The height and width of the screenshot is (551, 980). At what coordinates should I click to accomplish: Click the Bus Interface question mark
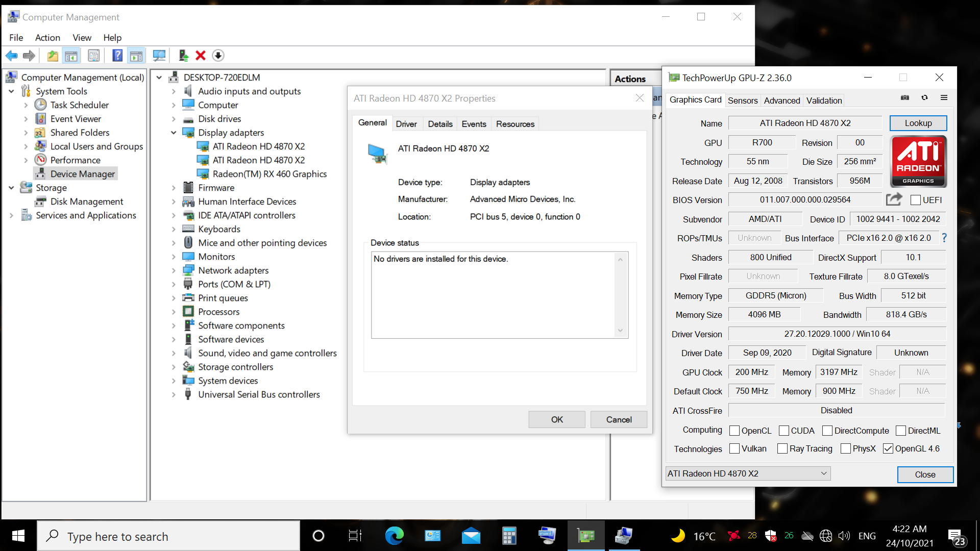(x=944, y=238)
